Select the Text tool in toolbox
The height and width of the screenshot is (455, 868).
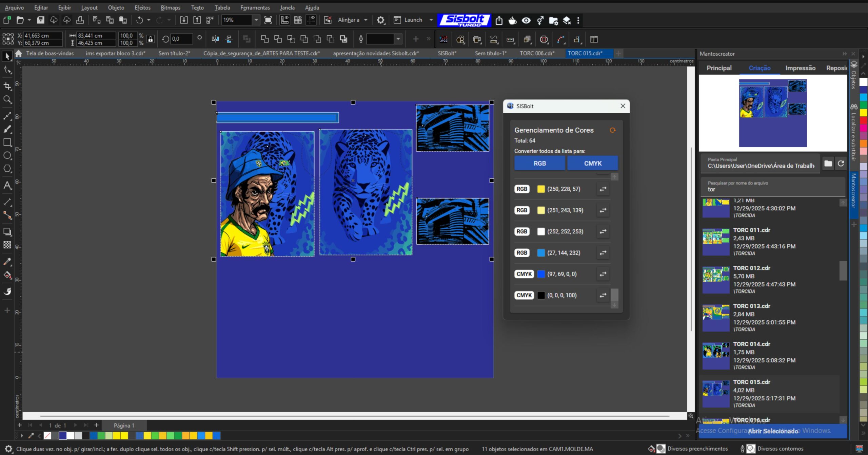pyautogui.click(x=7, y=185)
